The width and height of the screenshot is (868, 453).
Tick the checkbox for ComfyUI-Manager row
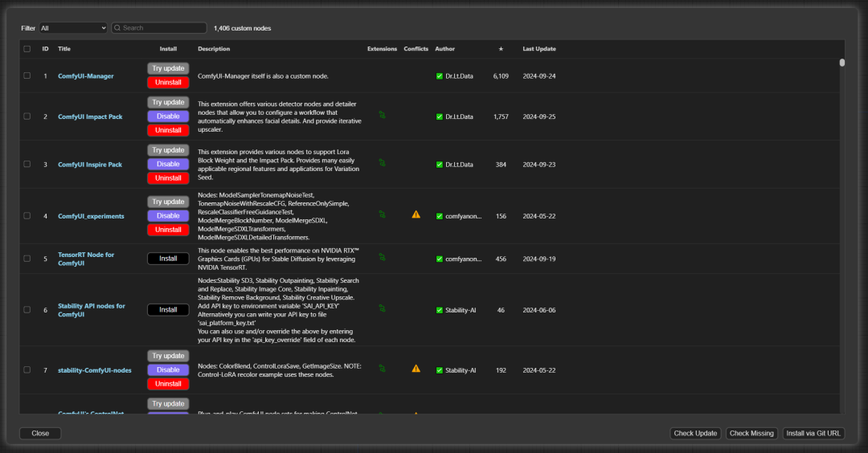point(27,75)
